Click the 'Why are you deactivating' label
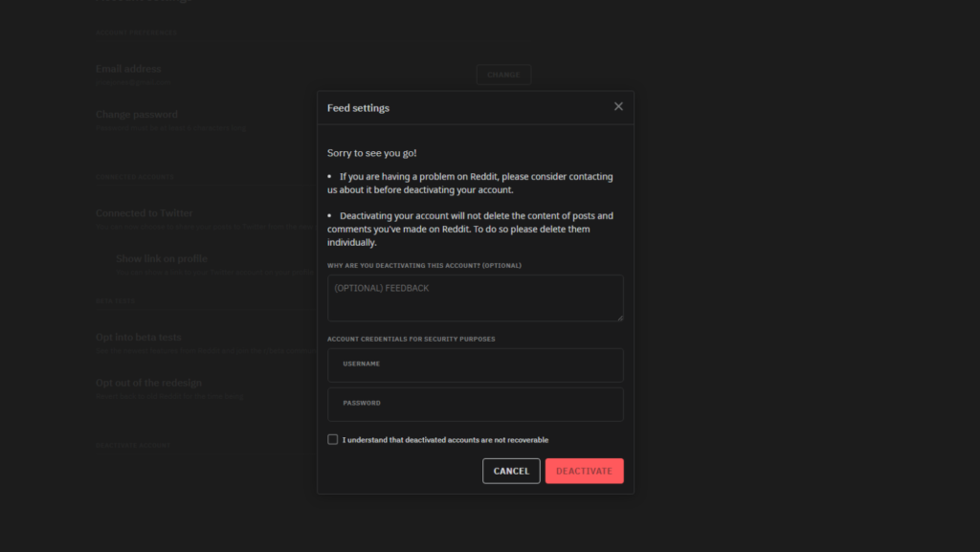The width and height of the screenshot is (980, 552). [424, 265]
